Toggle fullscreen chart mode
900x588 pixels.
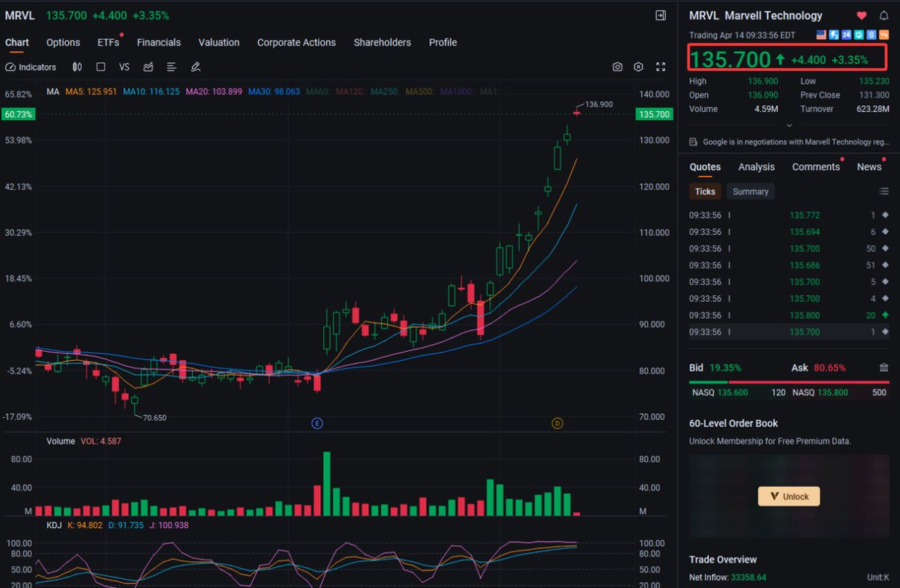tap(660, 67)
